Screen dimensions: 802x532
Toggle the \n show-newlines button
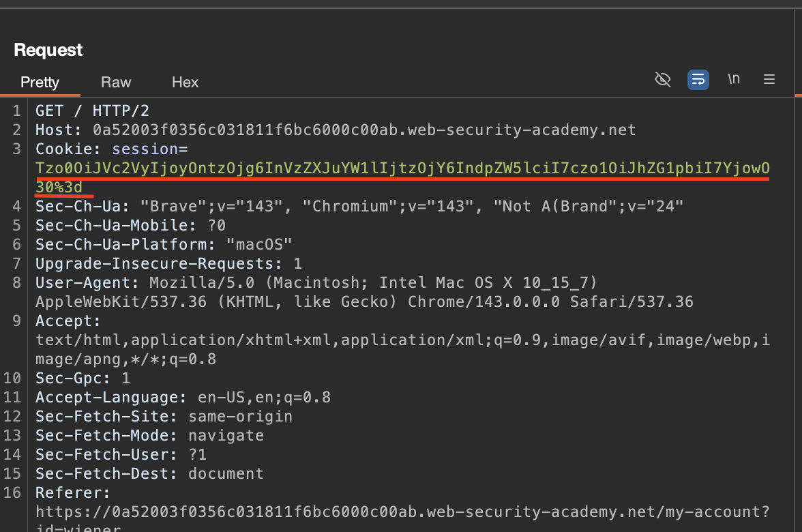pyautogui.click(x=734, y=79)
